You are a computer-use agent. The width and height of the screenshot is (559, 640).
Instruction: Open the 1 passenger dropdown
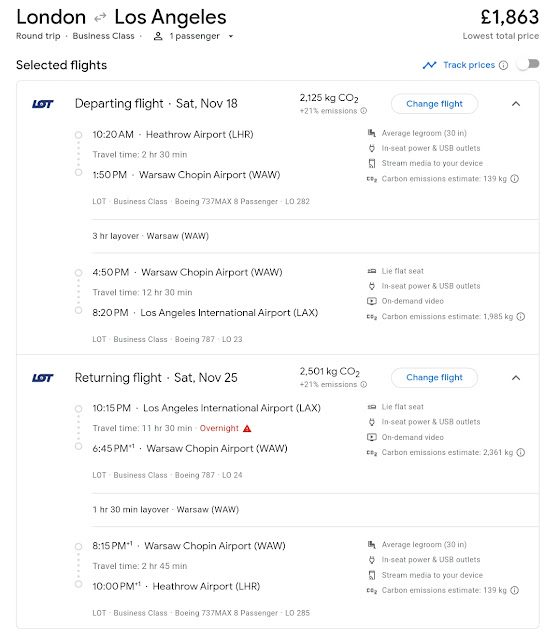[x=193, y=36]
